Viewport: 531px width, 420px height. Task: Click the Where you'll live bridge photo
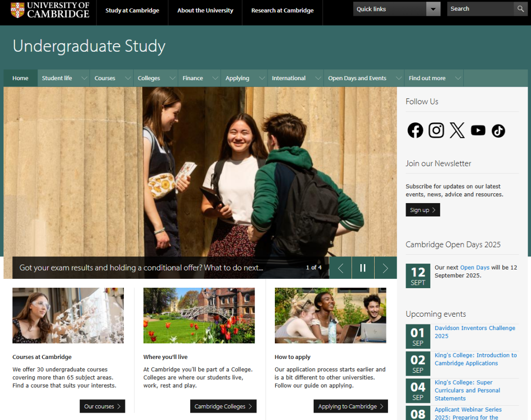click(x=199, y=316)
